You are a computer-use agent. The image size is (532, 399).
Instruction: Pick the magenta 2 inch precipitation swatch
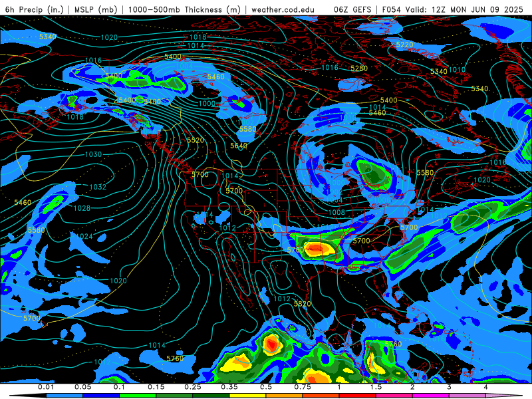pyautogui.click(x=431, y=396)
